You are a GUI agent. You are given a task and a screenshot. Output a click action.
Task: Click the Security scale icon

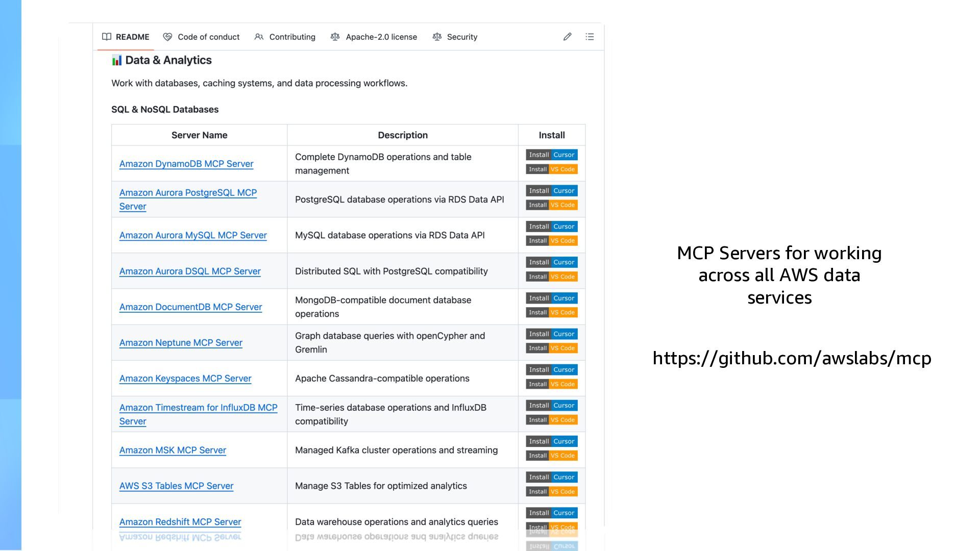tap(437, 37)
